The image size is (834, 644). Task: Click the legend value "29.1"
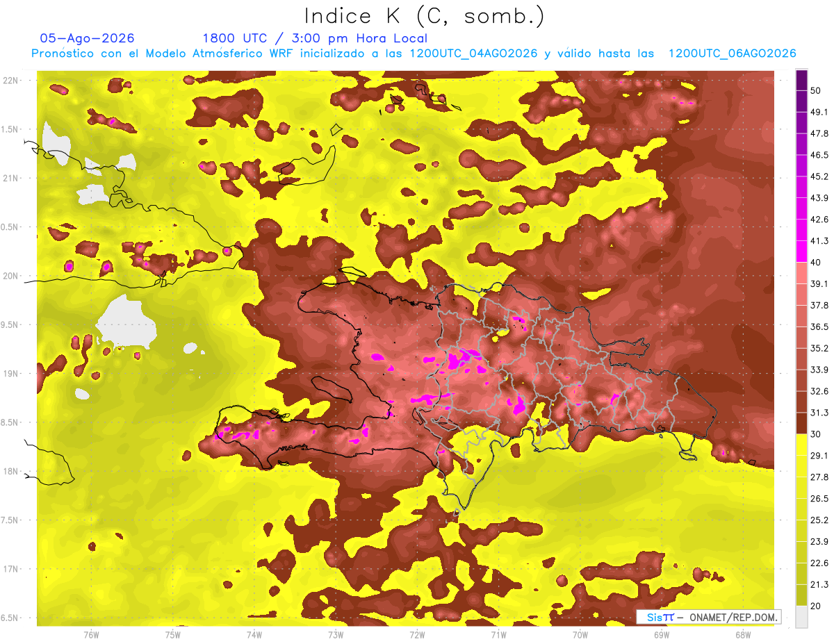point(819,456)
